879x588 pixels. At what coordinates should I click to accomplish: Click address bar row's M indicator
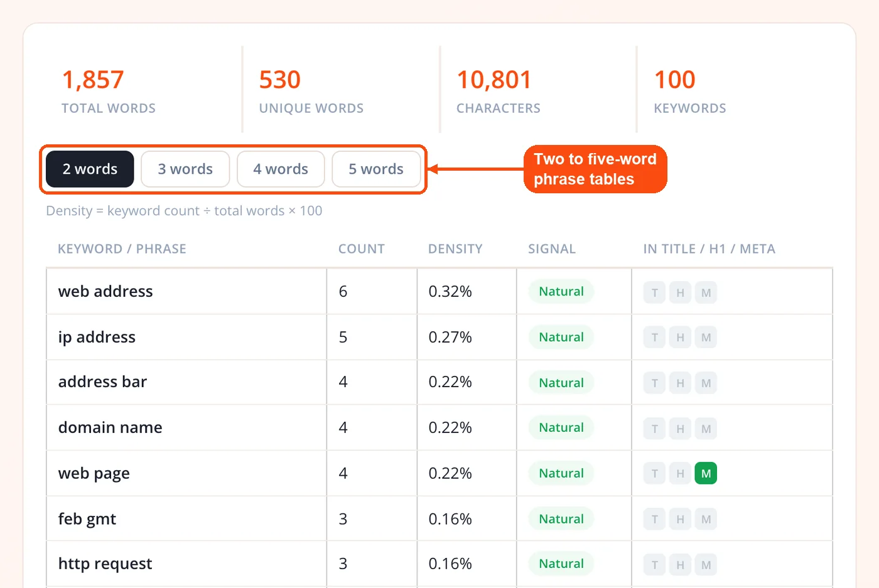pos(706,383)
